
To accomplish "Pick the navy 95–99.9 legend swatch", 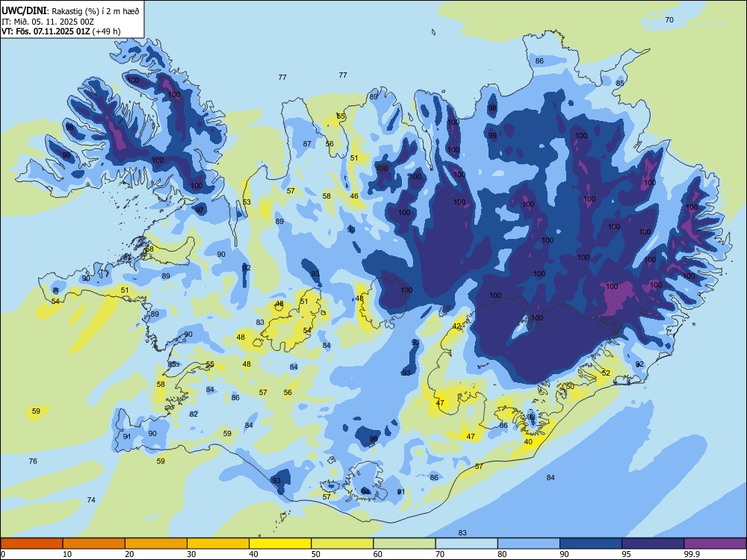I will pyautogui.click(x=653, y=544).
